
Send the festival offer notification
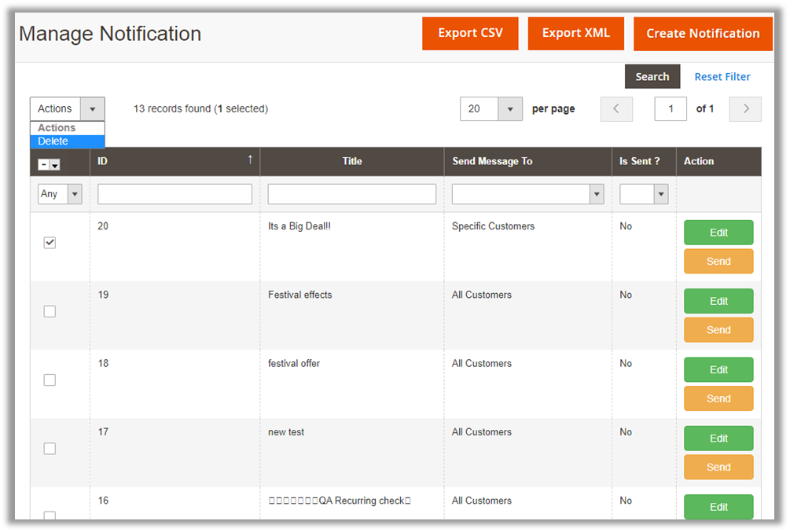(718, 398)
